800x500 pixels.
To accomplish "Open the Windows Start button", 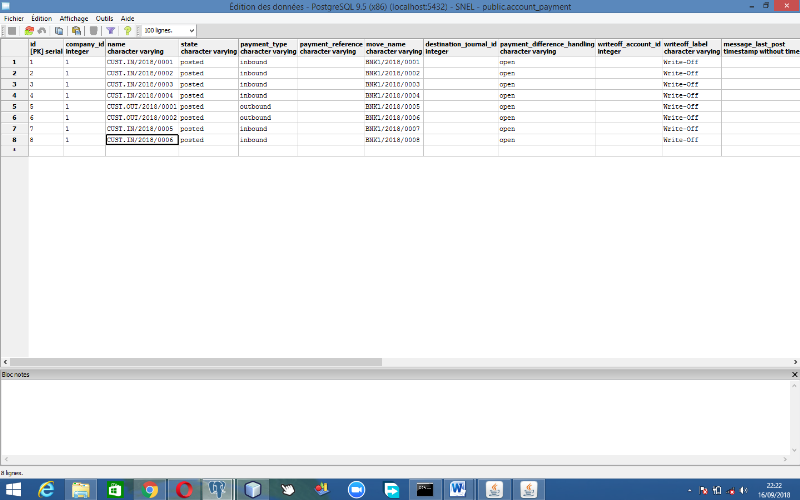I will (13, 490).
